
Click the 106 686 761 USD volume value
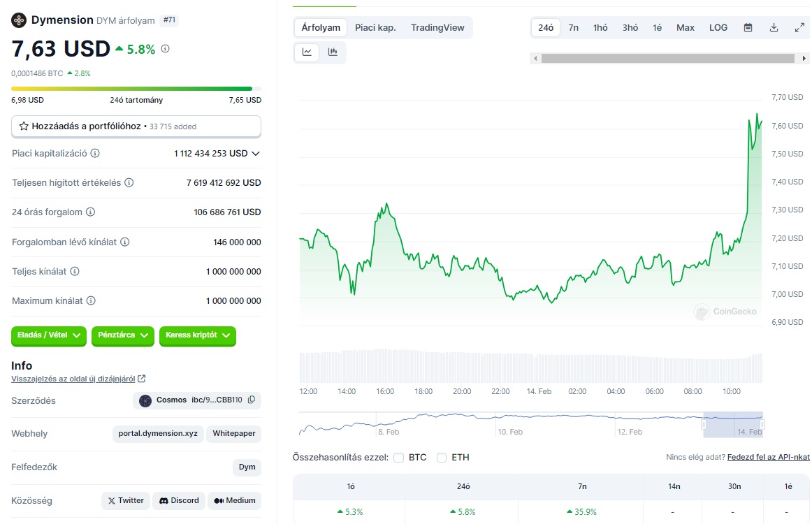click(227, 212)
